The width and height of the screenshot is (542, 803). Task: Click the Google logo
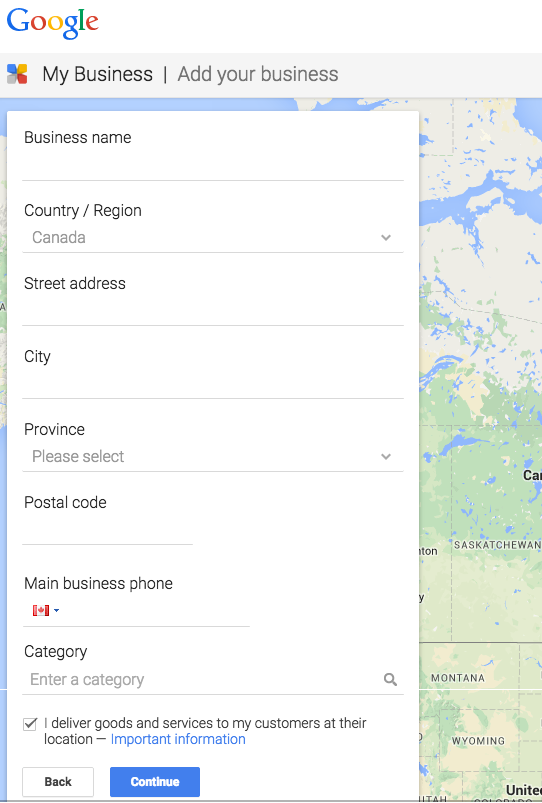point(52,23)
